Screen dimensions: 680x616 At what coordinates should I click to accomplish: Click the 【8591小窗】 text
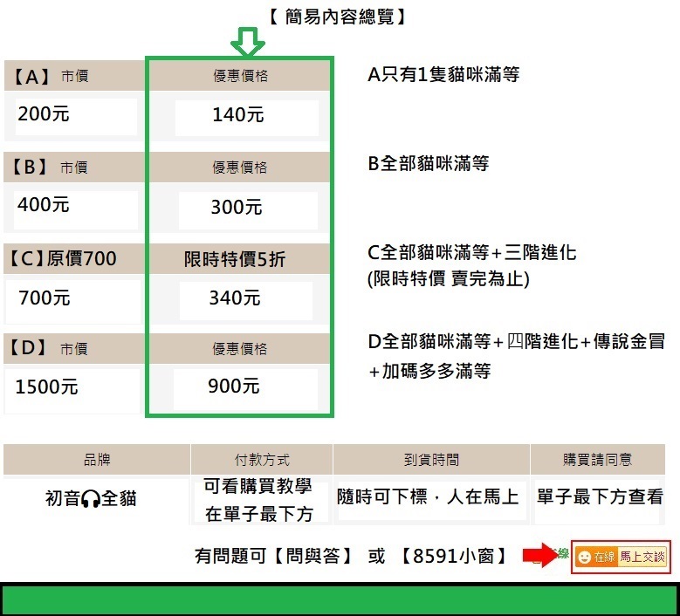coord(454,556)
